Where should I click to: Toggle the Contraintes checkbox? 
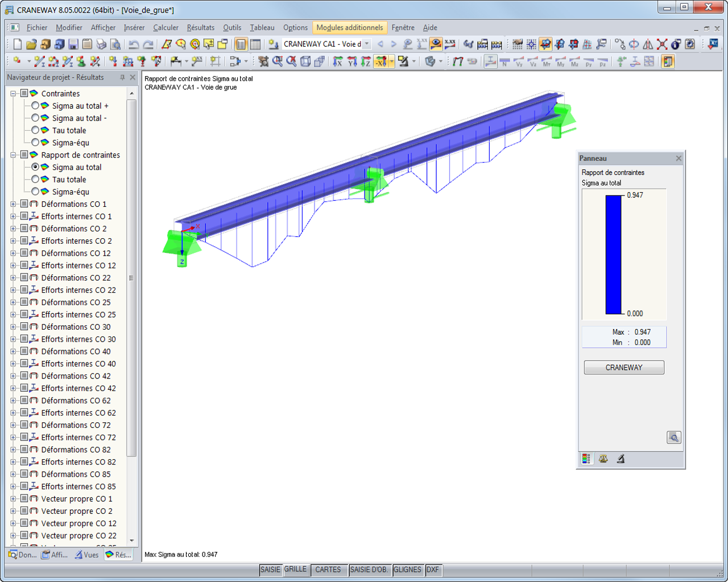point(24,93)
